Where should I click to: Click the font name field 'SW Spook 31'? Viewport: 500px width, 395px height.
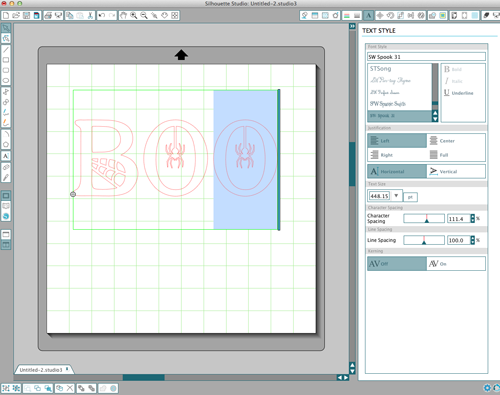pos(426,57)
